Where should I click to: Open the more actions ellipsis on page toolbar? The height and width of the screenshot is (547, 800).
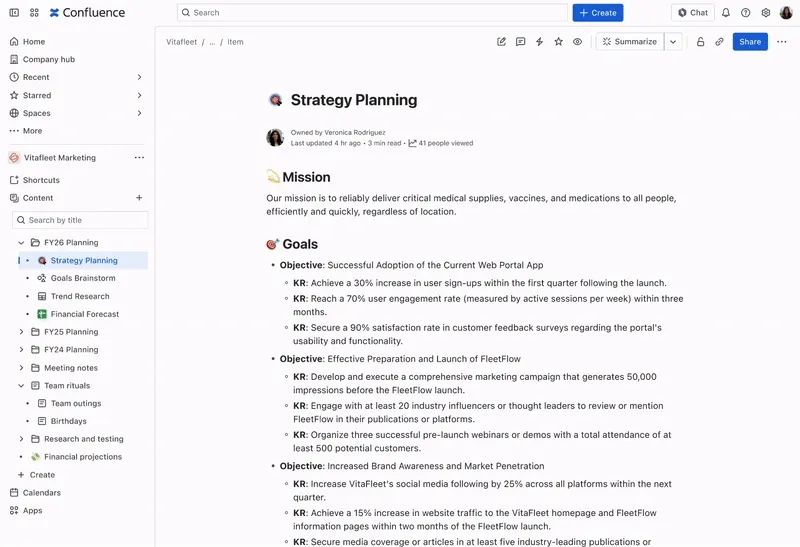[782, 42]
